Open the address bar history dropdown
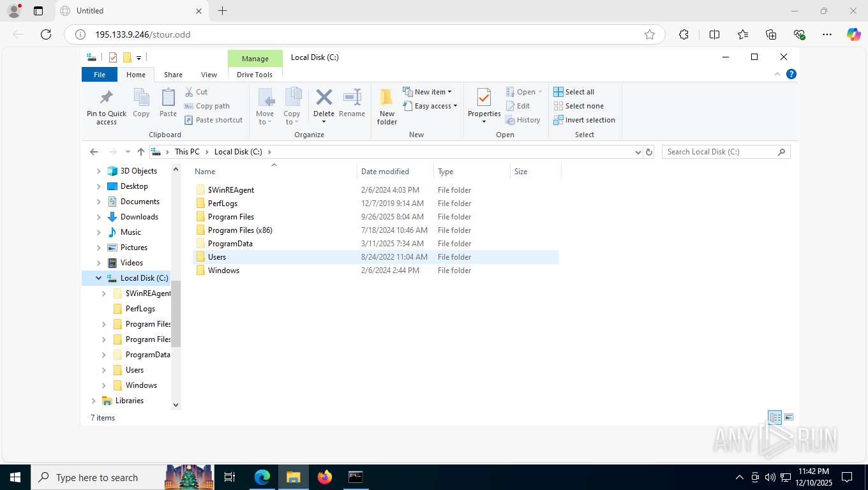Viewport: 868px width, 490px height. 638,152
